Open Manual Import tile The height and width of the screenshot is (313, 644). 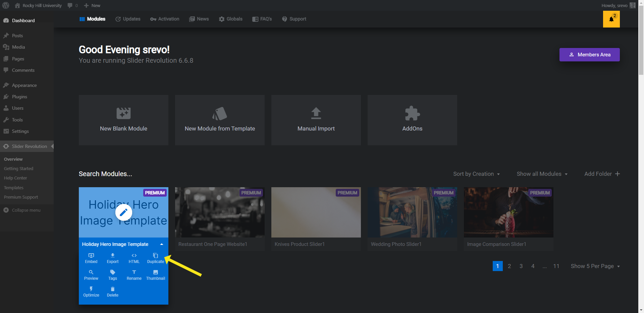pos(316,120)
